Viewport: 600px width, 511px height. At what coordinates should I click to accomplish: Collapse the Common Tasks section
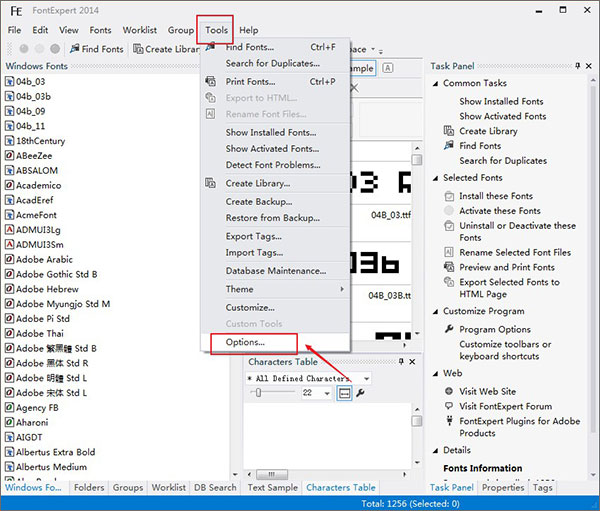[435, 84]
